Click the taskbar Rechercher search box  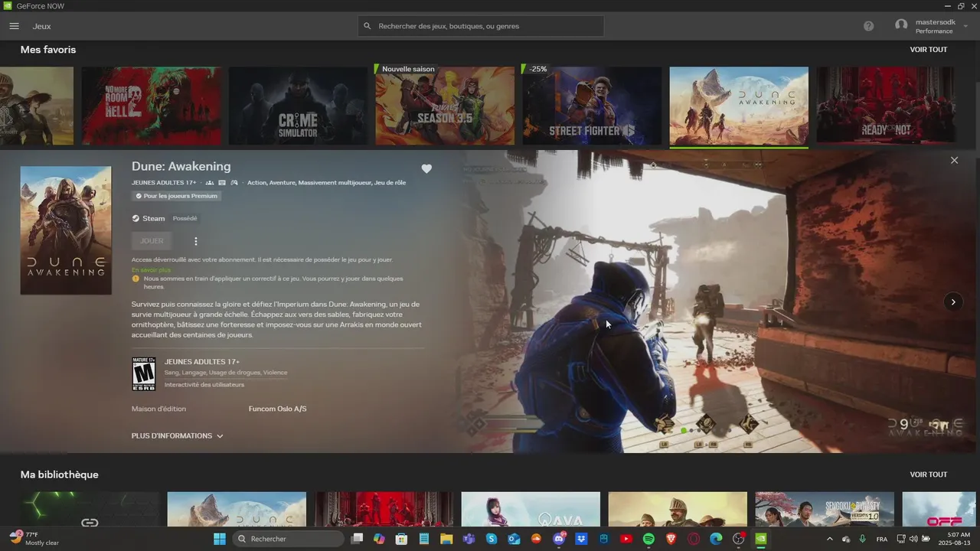coord(288,539)
